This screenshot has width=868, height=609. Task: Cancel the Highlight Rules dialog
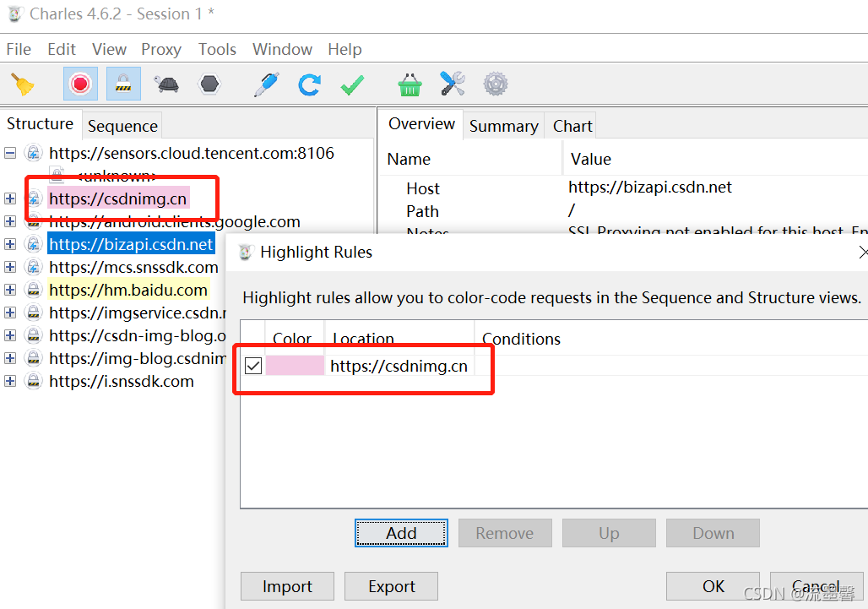[x=816, y=586]
